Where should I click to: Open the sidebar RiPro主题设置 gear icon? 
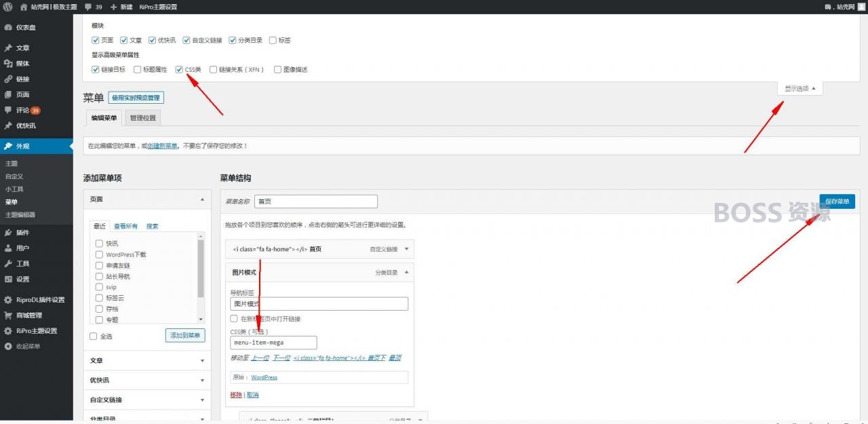[8, 331]
